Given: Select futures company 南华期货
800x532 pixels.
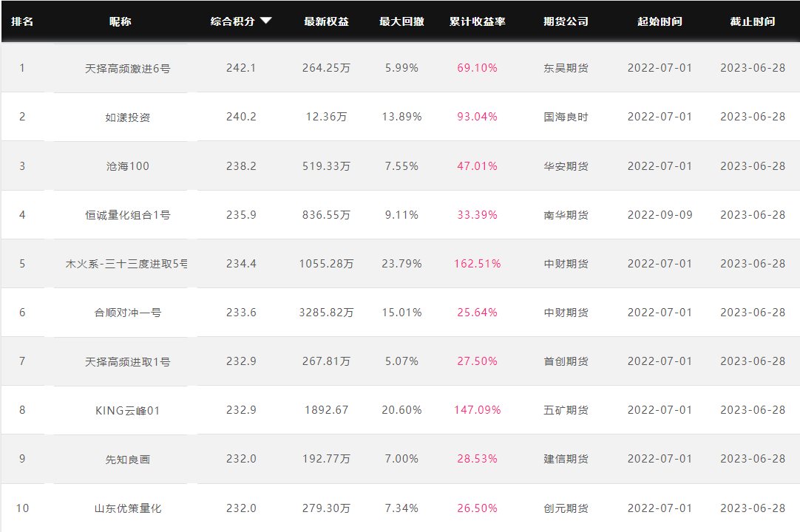Looking at the screenshot, I should [566, 215].
